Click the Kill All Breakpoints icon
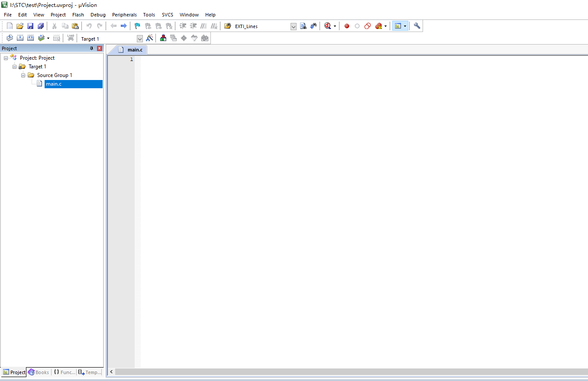This screenshot has height=381, width=588. point(378,26)
